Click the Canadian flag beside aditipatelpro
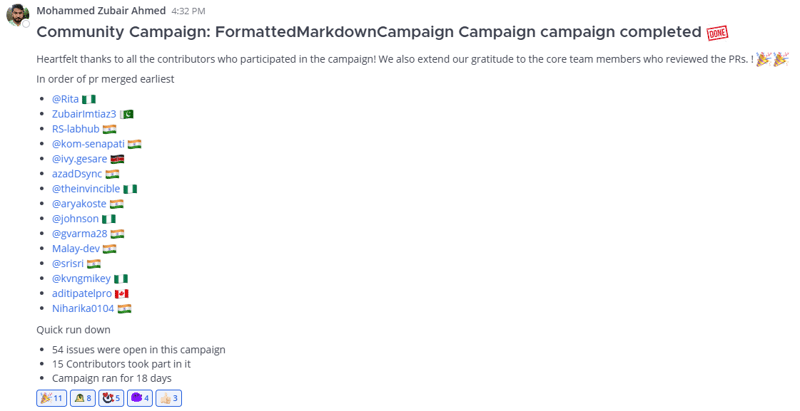The height and width of the screenshot is (411, 800). coord(122,294)
